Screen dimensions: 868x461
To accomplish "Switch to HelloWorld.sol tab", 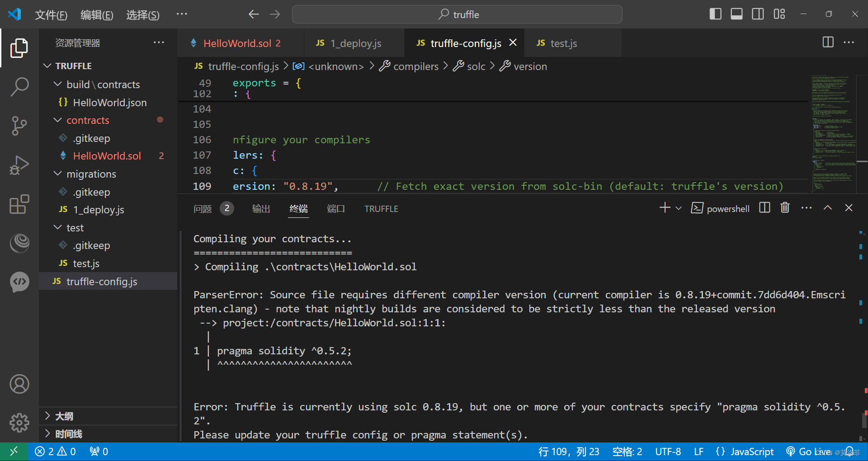I will pyautogui.click(x=241, y=43).
